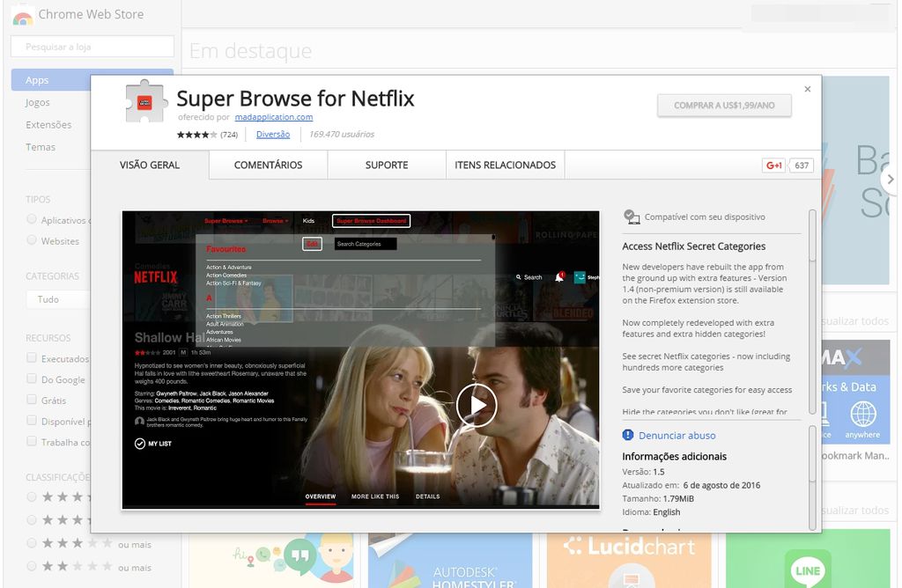Click the Denunciar abuso link

677,436
